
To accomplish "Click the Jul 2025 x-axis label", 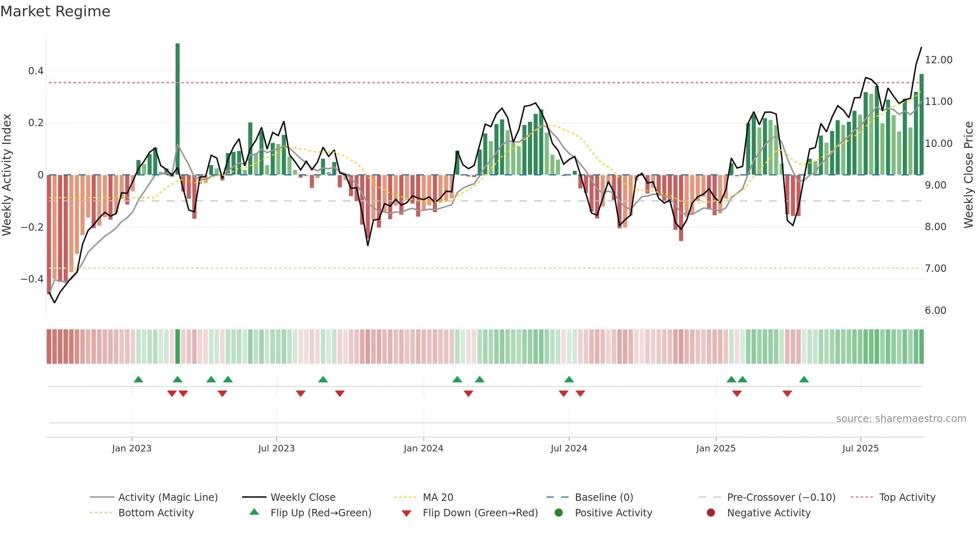I will click(x=860, y=449).
